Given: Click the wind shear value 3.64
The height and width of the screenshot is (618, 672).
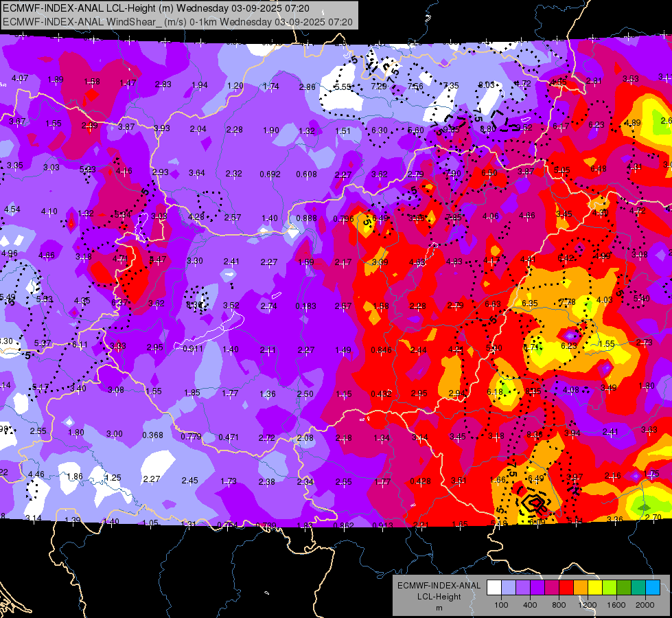Looking at the screenshot, I should [x=197, y=173].
